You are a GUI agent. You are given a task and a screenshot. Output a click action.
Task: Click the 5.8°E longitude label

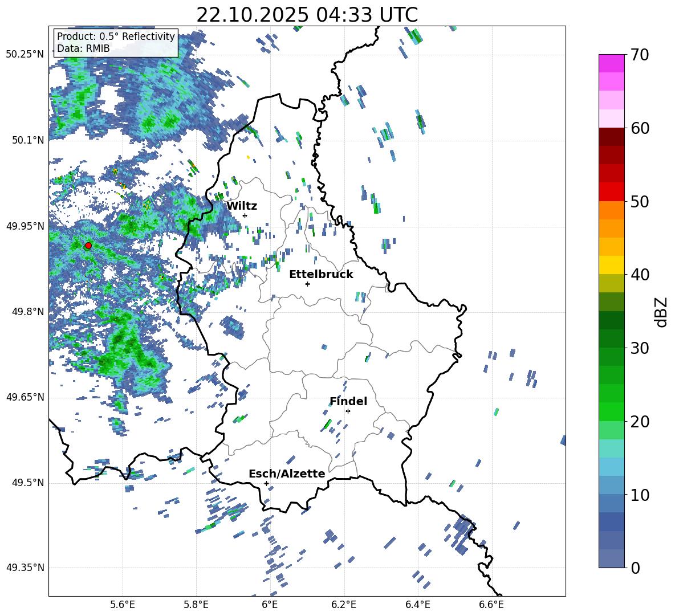pyautogui.click(x=196, y=605)
